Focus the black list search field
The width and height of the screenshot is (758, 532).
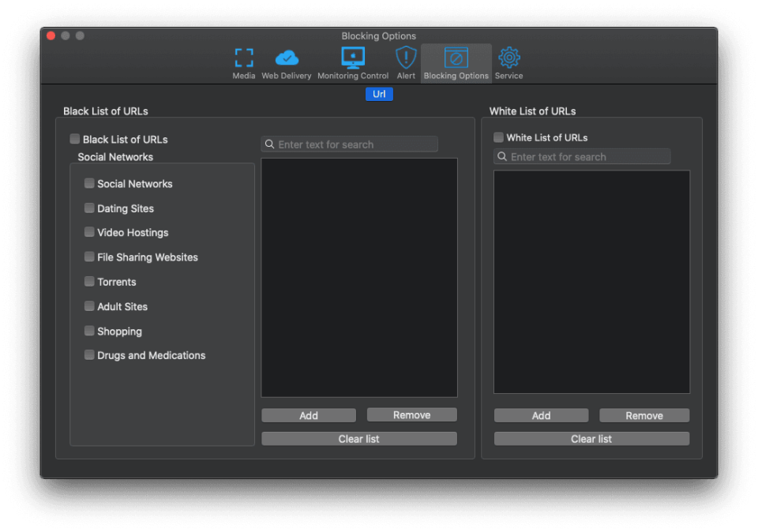[350, 144]
